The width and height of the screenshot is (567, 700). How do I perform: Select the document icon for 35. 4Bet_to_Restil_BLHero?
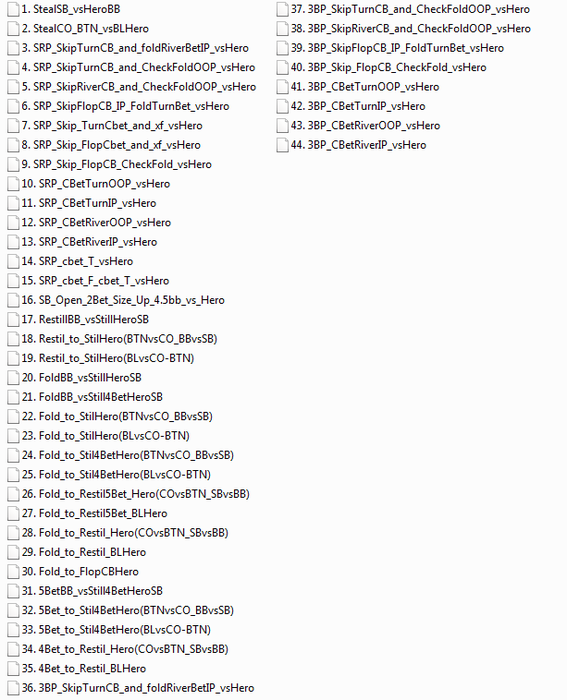13,669
